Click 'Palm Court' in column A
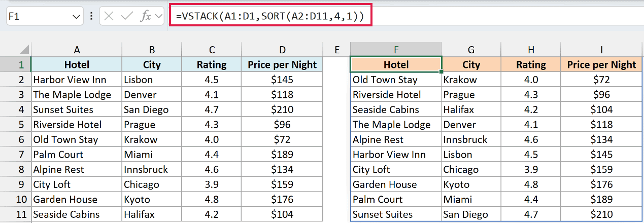Screen dimensions: 644x223 pos(58,155)
